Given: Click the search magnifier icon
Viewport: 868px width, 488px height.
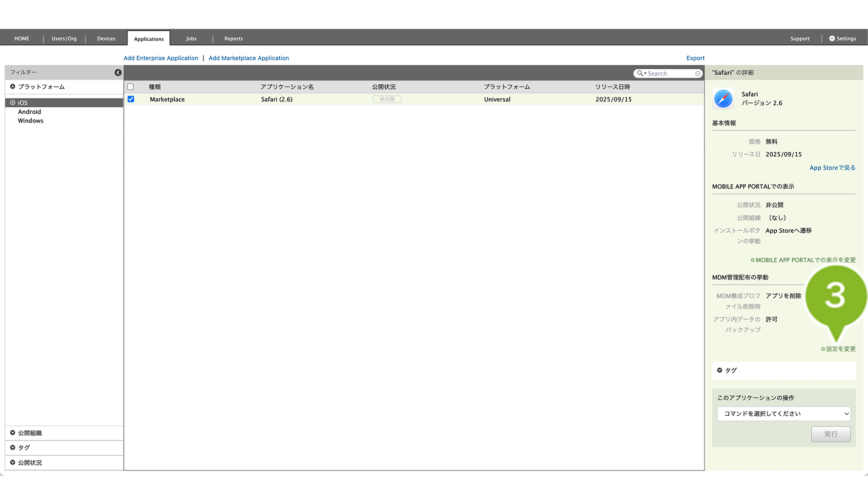Looking at the screenshot, I should click(640, 74).
